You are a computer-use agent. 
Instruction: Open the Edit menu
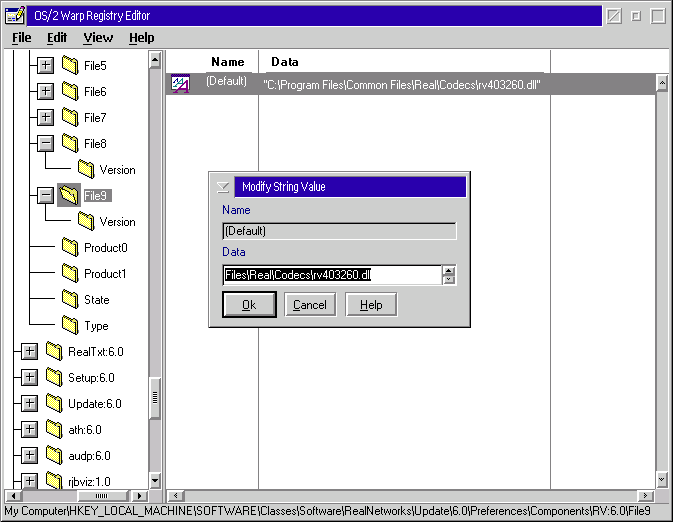click(57, 38)
